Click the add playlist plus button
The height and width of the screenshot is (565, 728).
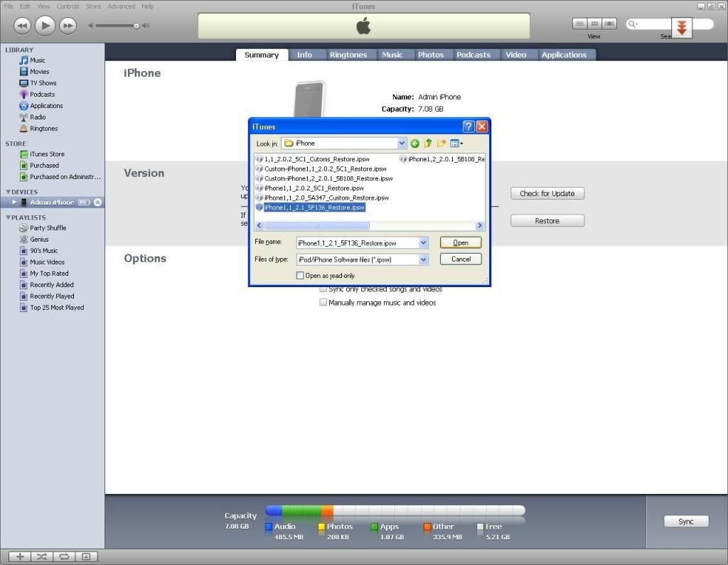20,556
